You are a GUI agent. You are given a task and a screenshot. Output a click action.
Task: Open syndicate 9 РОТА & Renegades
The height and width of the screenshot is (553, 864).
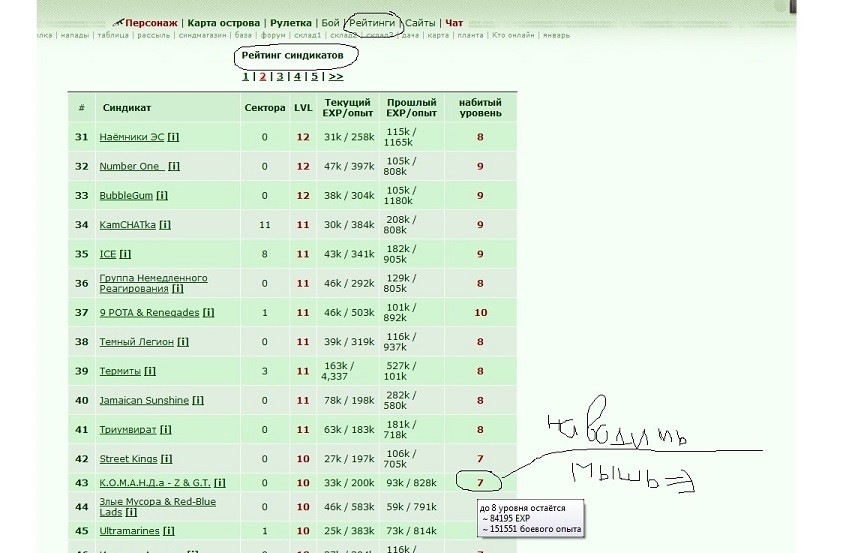pos(149,312)
